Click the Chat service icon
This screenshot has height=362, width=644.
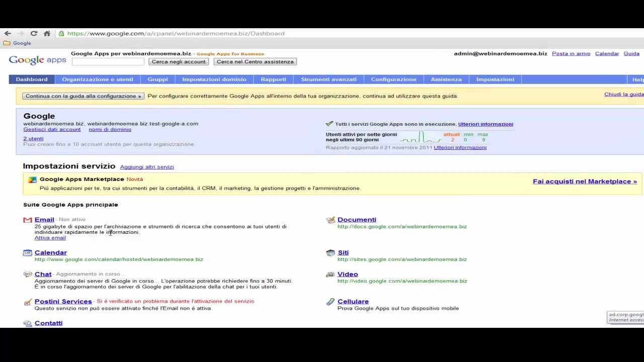coord(28,275)
